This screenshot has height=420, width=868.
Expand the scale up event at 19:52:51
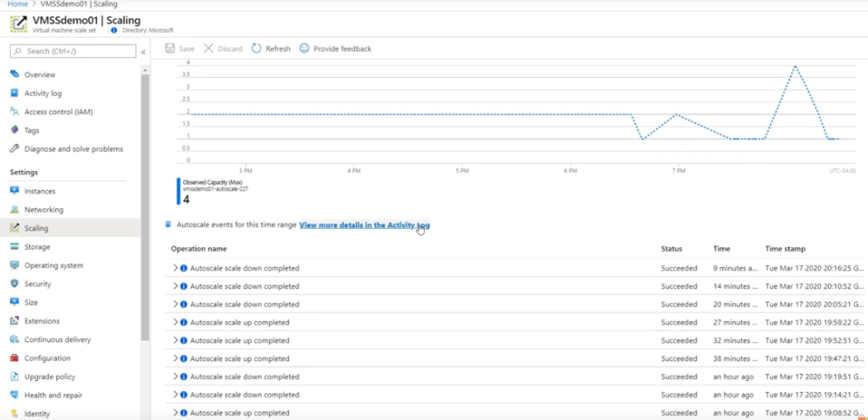pos(175,340)
